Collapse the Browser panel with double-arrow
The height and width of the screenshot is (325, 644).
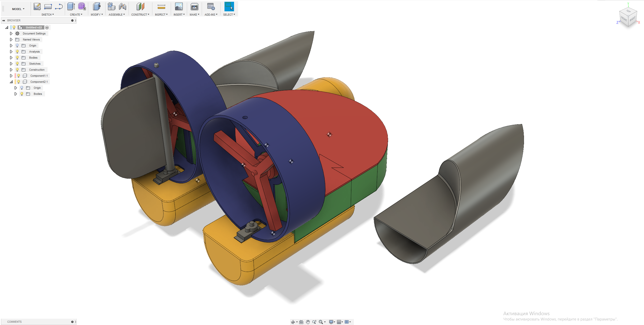coord(4,21)
